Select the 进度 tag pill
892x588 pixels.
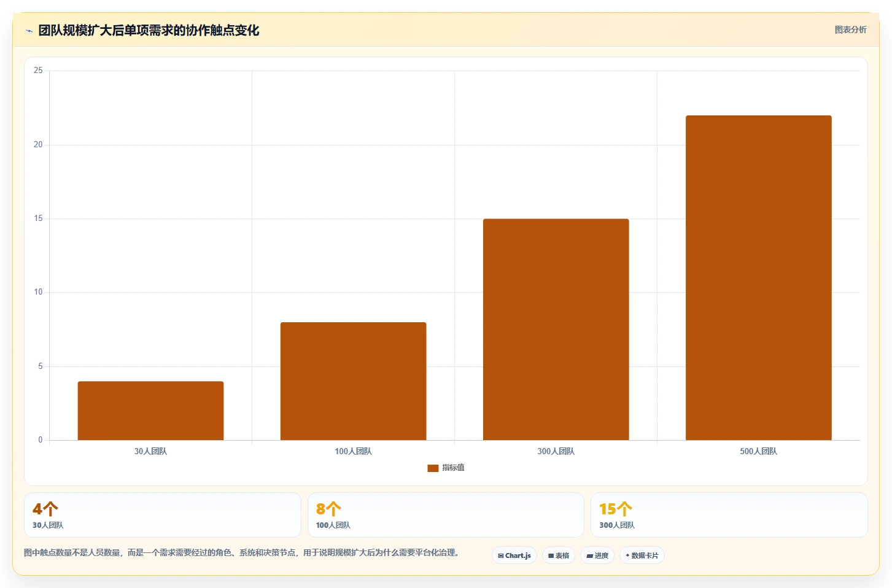(x=597, y=555)
